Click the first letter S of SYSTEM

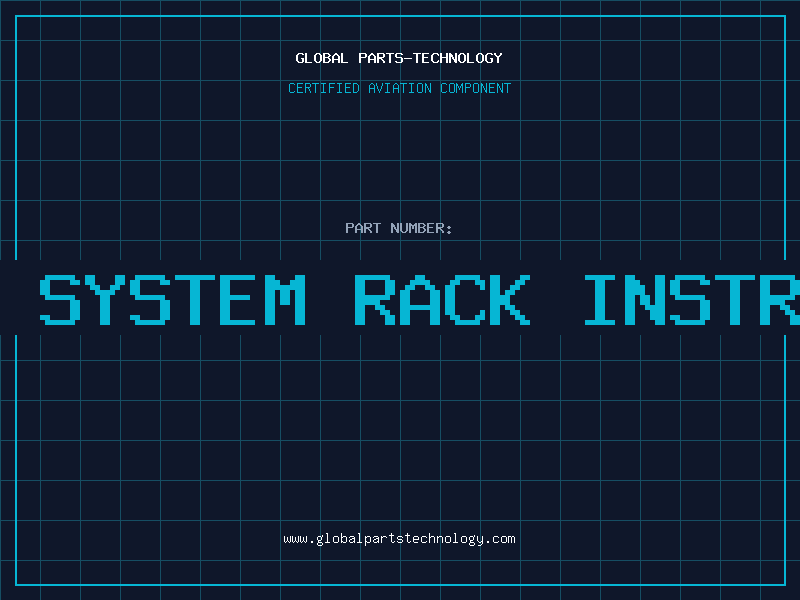[x=60, y=300]
